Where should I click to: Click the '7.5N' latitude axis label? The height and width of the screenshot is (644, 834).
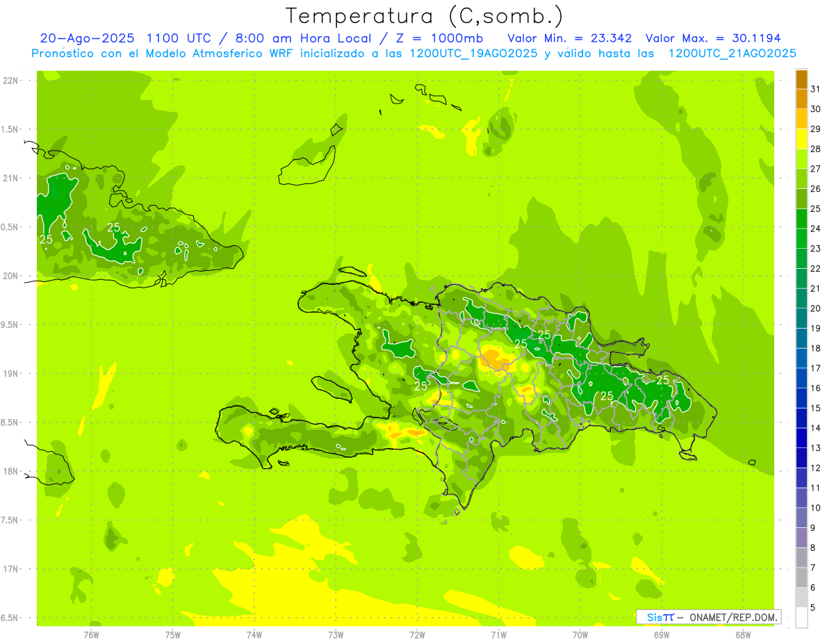tap(10, 520)
